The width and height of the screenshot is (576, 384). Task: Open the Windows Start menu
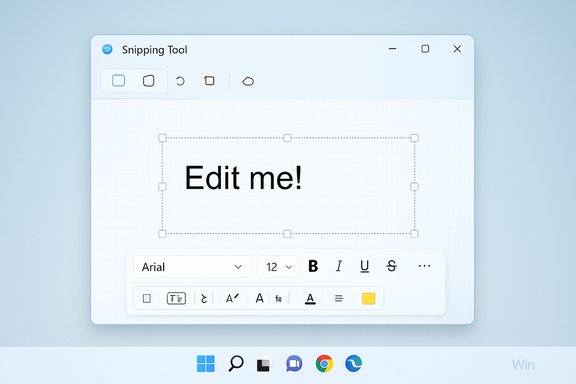(206, 364)
